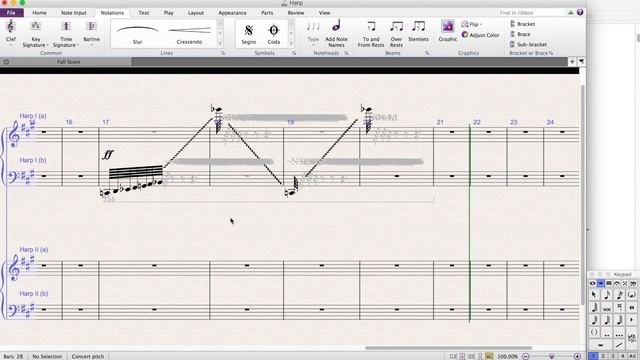Insert the Segno symbol
The height and width of the screenshot is (360, 640).
point(249,33)
